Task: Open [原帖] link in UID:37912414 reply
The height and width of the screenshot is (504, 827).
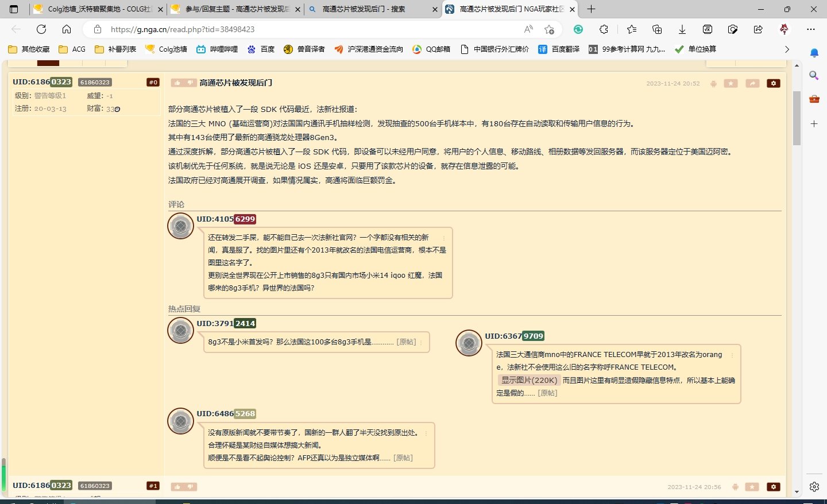Action: pyautogui.click(x=406, y=342)
